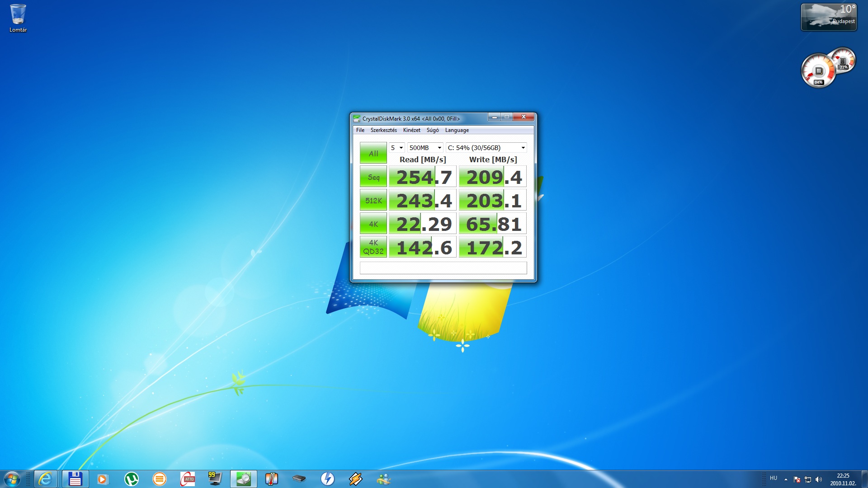This screenshot has width=868, height=488.
Task: Minimize the CrystalDiskMark window
Action: pyautogui.click(x=494, y=117)
